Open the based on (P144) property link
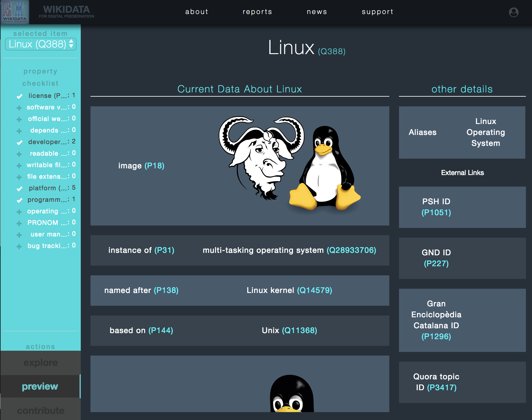Image resolution: width=532 pixels, height=420 pixels. pos(161,330)
